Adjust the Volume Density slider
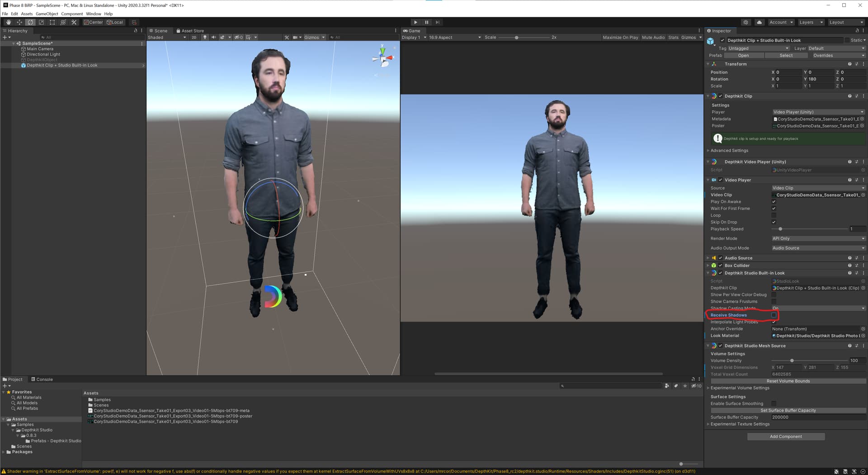This screenshot has width=868, height=475. [x=792, y=361]
